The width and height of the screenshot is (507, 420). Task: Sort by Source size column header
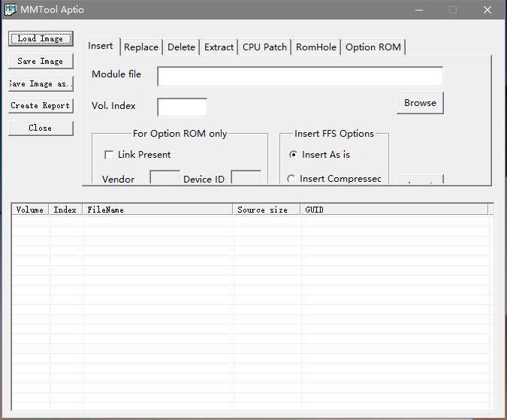[x=267, y=210]
